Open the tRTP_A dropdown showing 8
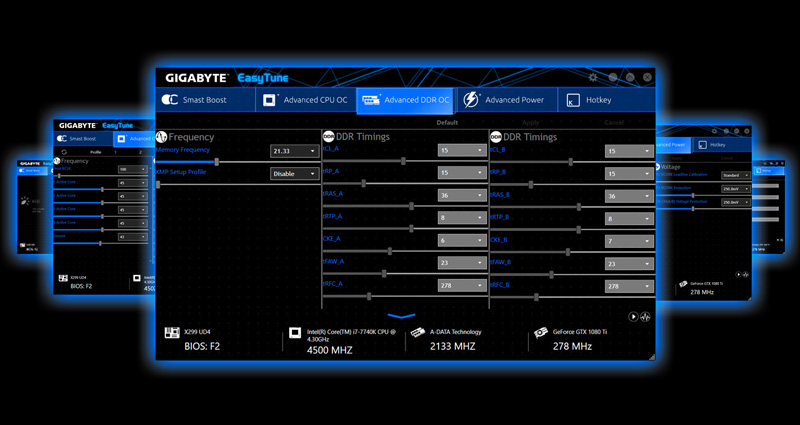 462,217
